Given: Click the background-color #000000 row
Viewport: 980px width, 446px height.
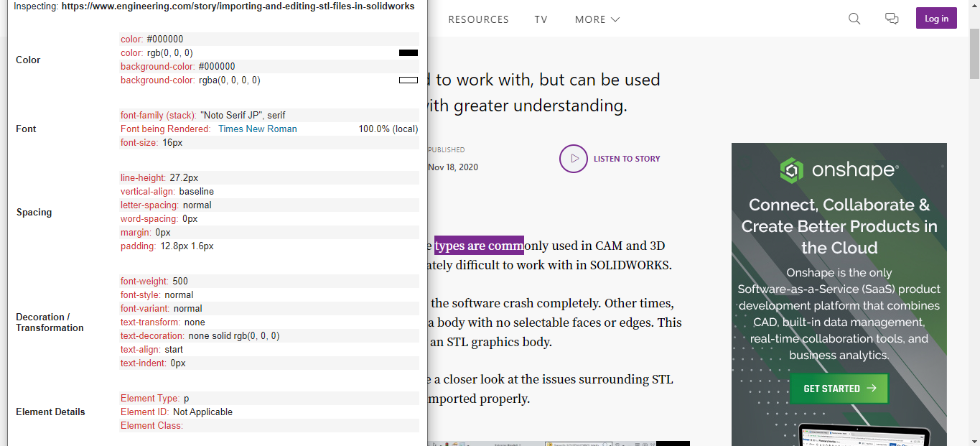Looking at the screenshot, I should (x=269, y=67).
